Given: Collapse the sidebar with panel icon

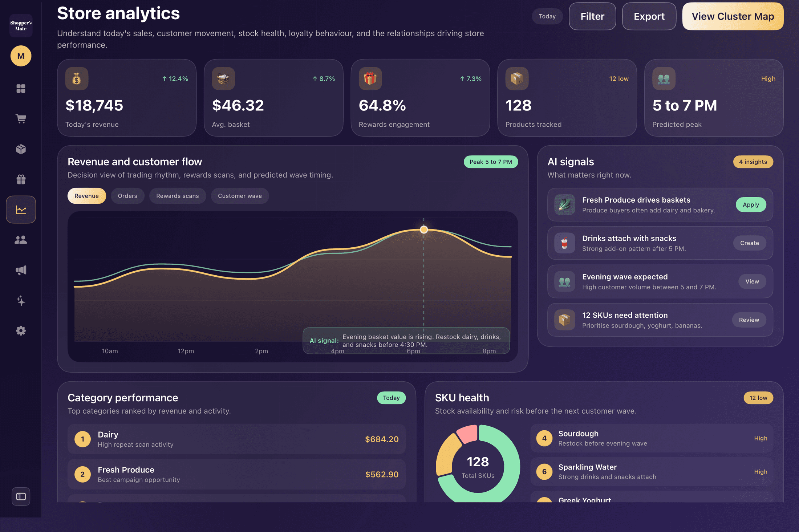Looking at the screenshot, I should tap(21, 496).
